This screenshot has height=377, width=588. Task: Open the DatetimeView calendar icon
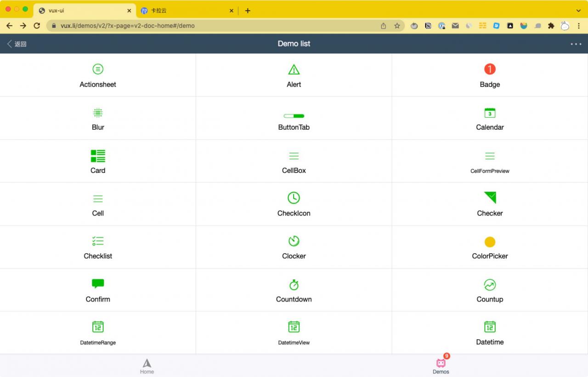(x=294, y=326)
